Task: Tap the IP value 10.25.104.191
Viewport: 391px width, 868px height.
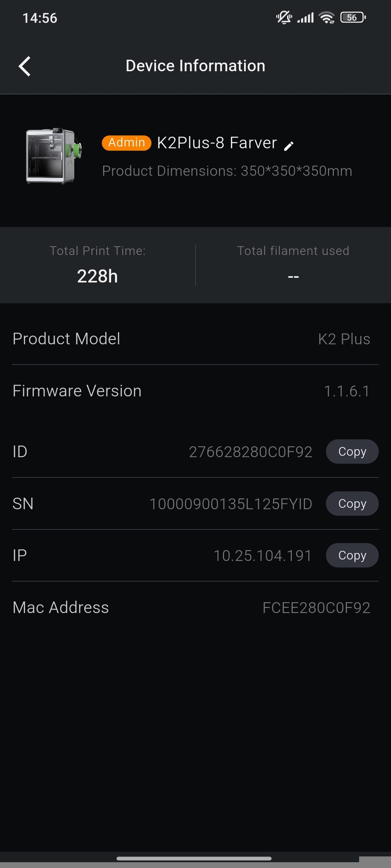Action: (263, 555)
